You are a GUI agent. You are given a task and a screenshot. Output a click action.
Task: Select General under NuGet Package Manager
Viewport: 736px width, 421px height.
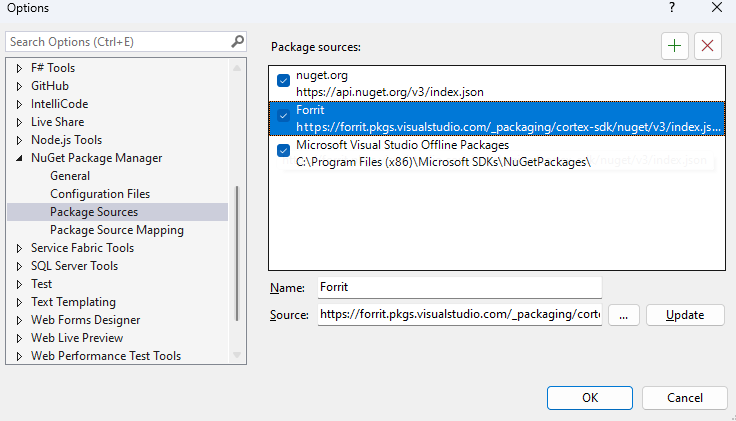(70, 176)
